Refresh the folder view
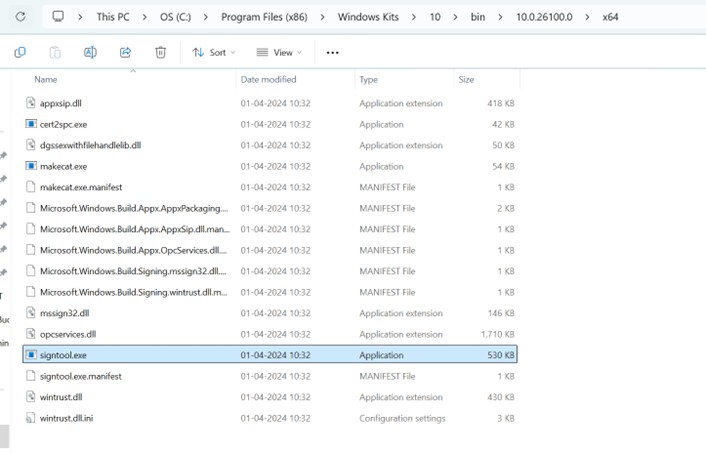Screen dimensions: 706x453 (20, 17)
